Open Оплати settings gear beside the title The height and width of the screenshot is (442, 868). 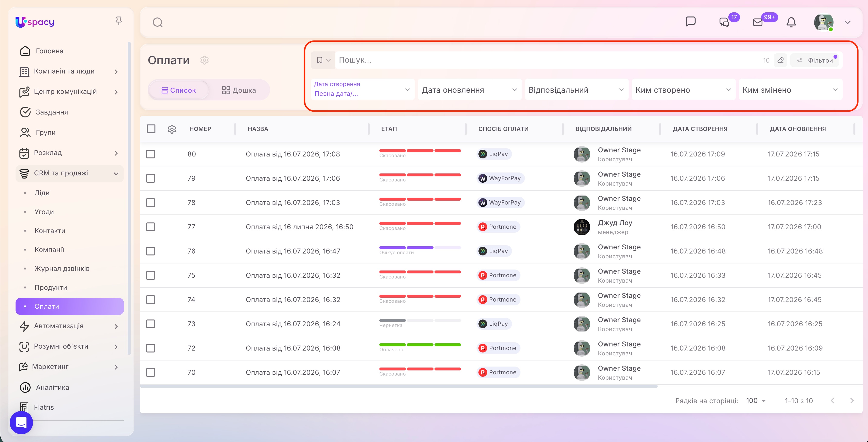tap(204, 60)
